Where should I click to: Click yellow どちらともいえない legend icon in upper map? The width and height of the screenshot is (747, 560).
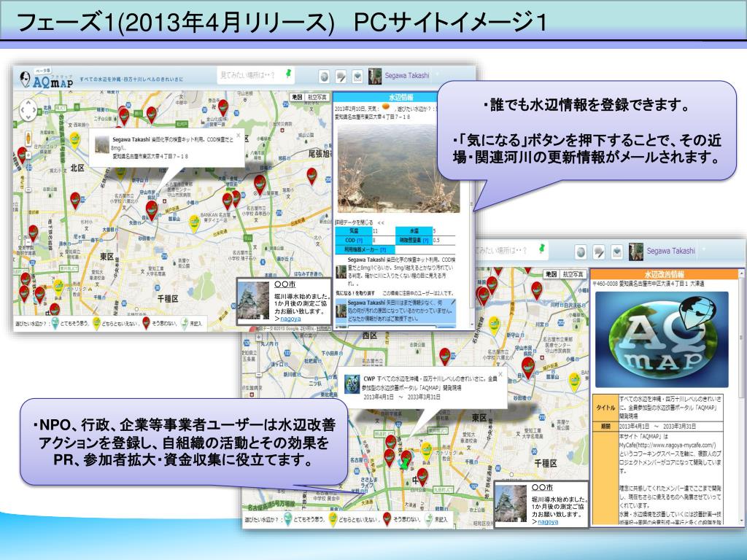coord(97,323)
